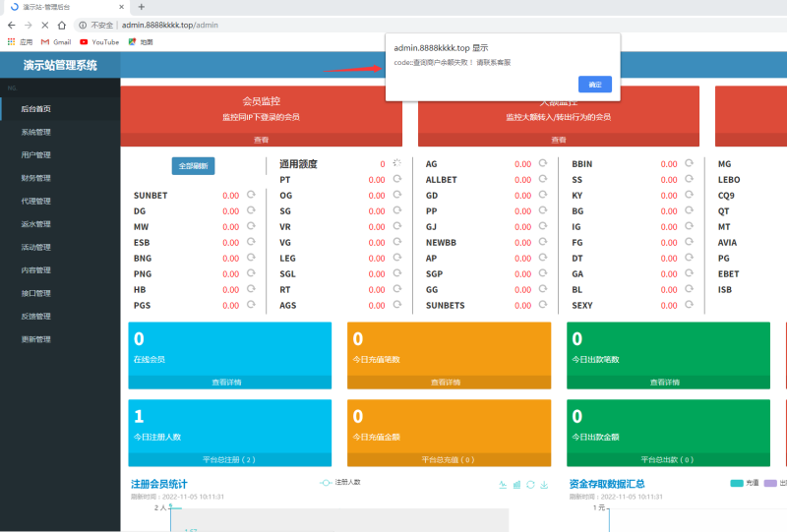Screen dimensions: 787x532
Task: Click the 全部刷新 button
Action: (193, 166)
